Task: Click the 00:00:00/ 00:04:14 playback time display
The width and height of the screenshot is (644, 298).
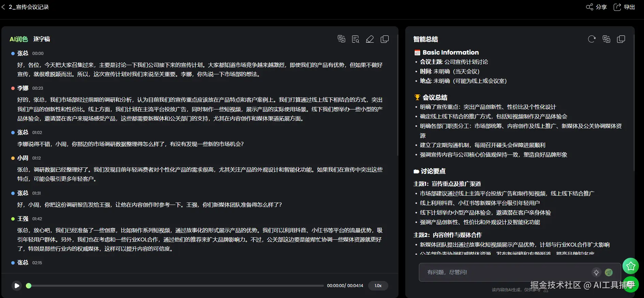Action: (345, 286)
